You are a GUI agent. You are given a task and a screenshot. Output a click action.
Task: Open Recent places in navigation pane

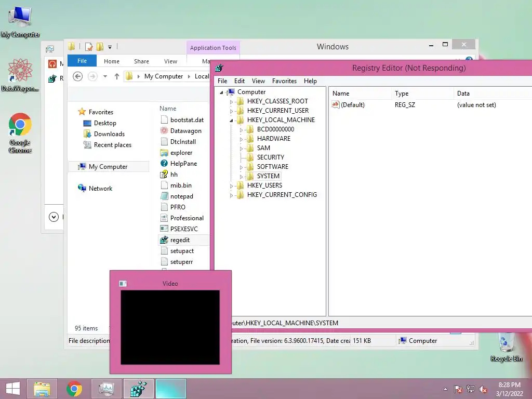click(113, 144)
